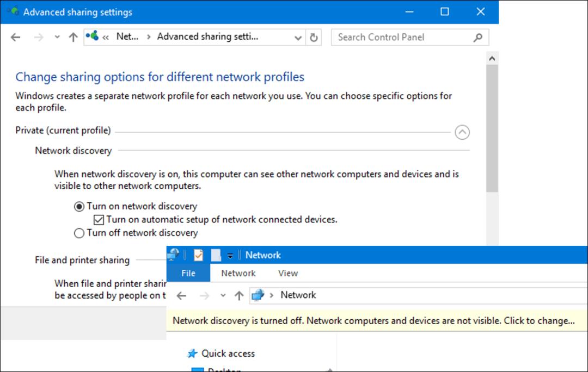Screen dimensions: 588x372
Task: Click the network discovery turned off notification bar
Action: tap(373, 321)
